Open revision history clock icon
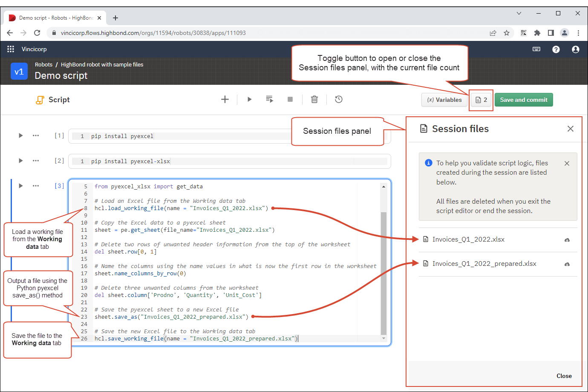This screenshot has height=392, width=588. tap(339, 99)
